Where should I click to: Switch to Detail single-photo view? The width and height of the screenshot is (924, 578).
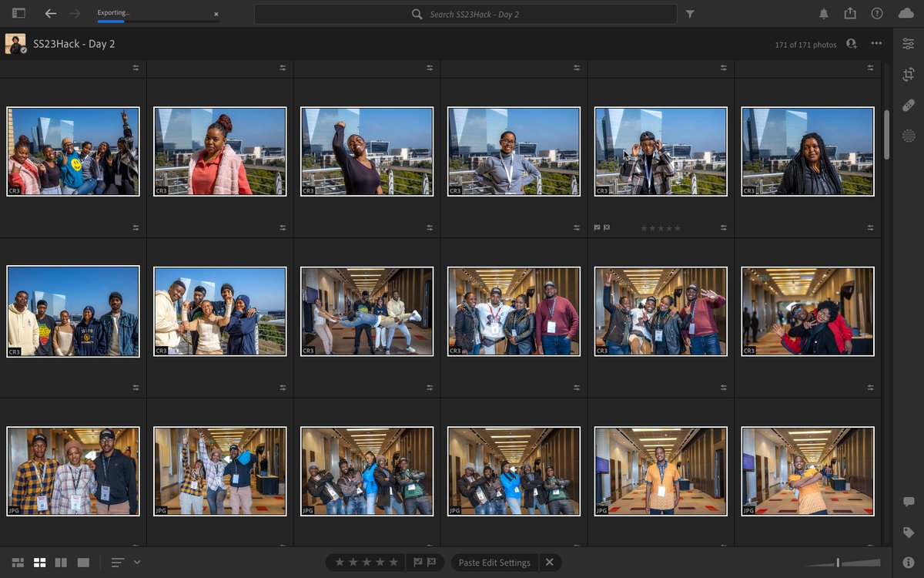coord(83,563)
